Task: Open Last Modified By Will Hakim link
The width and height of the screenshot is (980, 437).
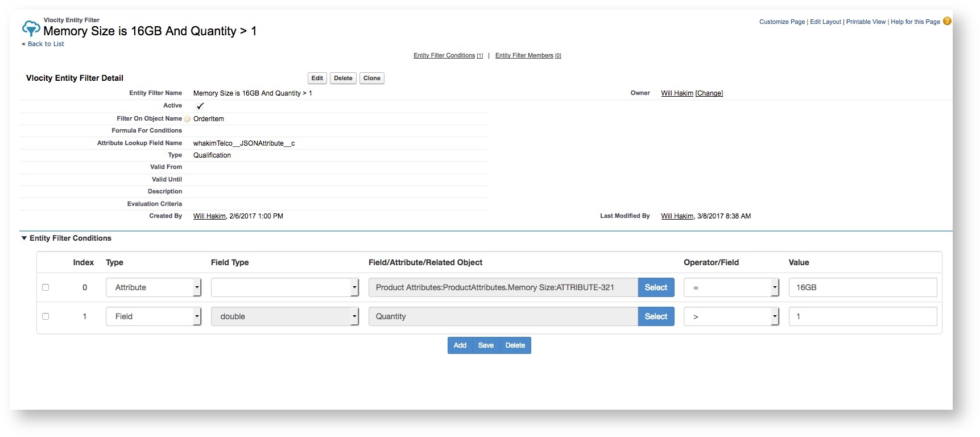Action: pyautogui.click(x=677, y=216)
